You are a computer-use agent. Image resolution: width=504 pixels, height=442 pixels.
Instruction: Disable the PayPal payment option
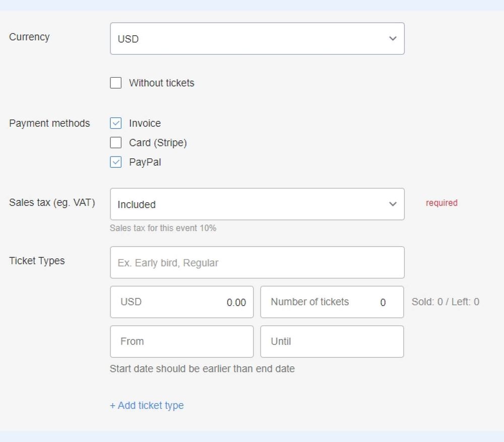(115, 162)
